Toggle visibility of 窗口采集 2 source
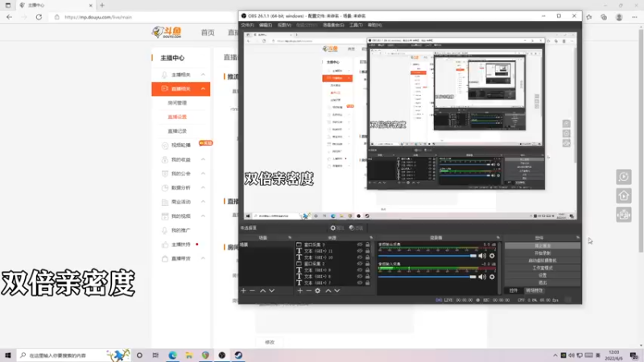 click(360, 264)
